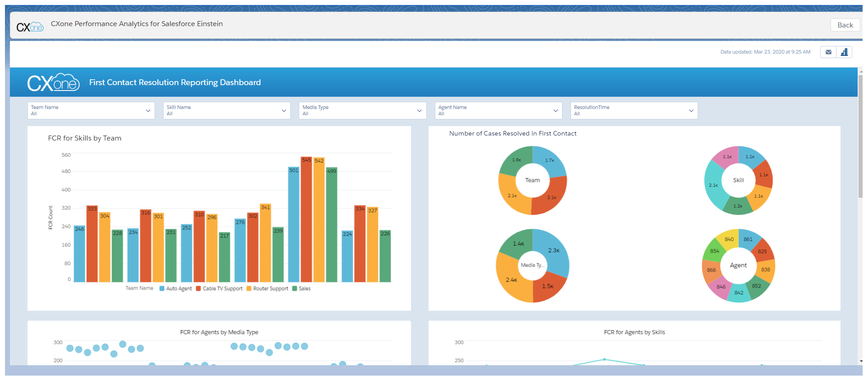Click the Sales legend color swatch
The image size is (868, 381).
(294, 289)
